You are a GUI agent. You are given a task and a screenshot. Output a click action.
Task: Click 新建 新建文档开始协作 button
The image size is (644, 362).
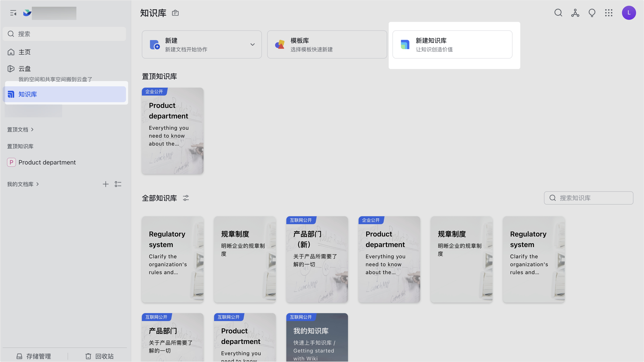(x=202, y=44)
